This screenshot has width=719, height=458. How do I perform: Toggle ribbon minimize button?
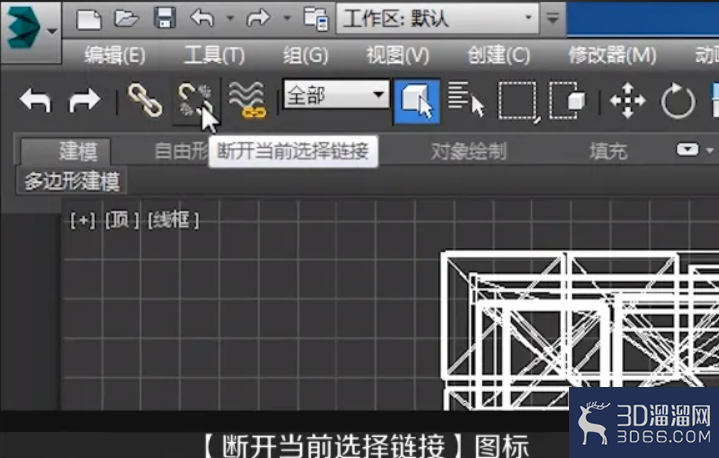coord(687,149)
